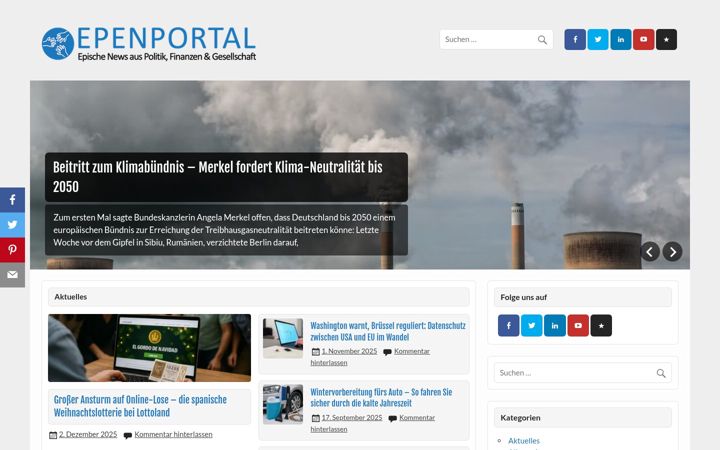This screenshot has height=450, width=720.
Task: Leave a comment on the Lottoland article
Action: [173, 434]
